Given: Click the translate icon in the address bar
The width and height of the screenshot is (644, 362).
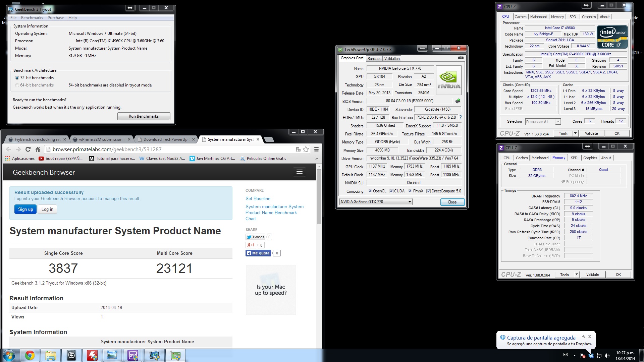Looking at the screenshot, I should [298, 149].
